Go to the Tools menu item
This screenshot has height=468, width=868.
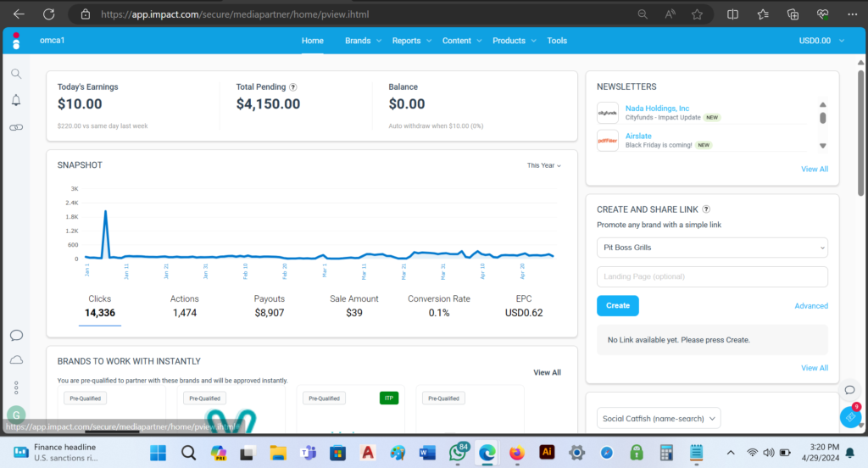pyautogui.click(x=557, y=41)
